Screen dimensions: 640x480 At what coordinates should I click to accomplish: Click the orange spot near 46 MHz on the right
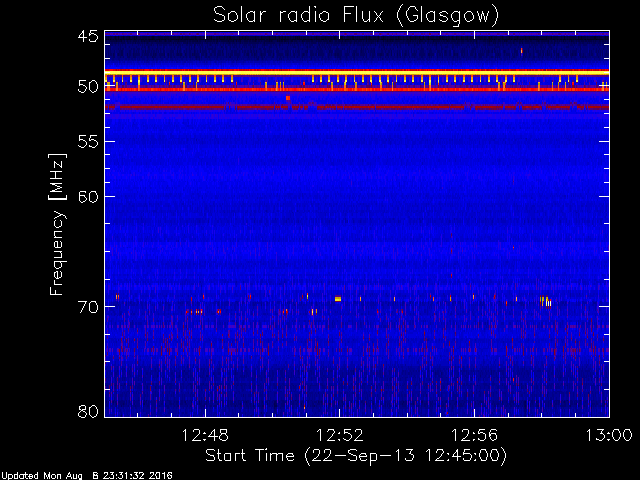[522, 51]
